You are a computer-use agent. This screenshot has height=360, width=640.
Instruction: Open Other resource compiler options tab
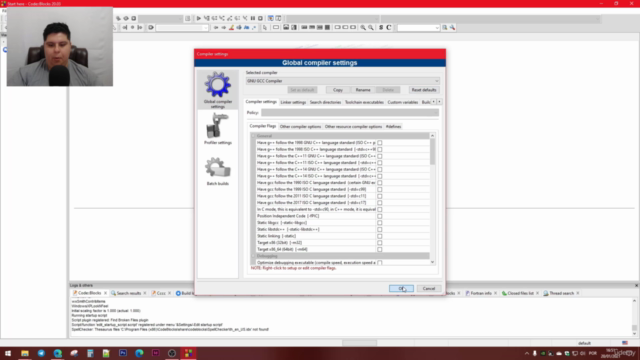[353, 127]
